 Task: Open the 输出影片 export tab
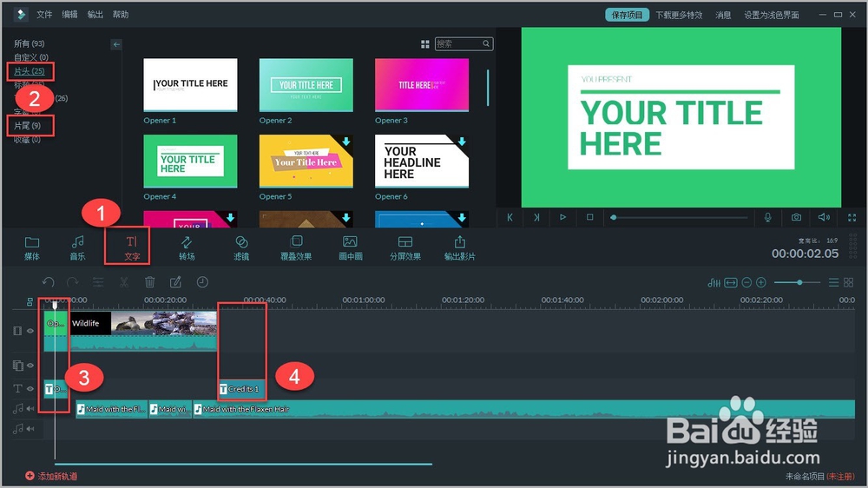459,247
